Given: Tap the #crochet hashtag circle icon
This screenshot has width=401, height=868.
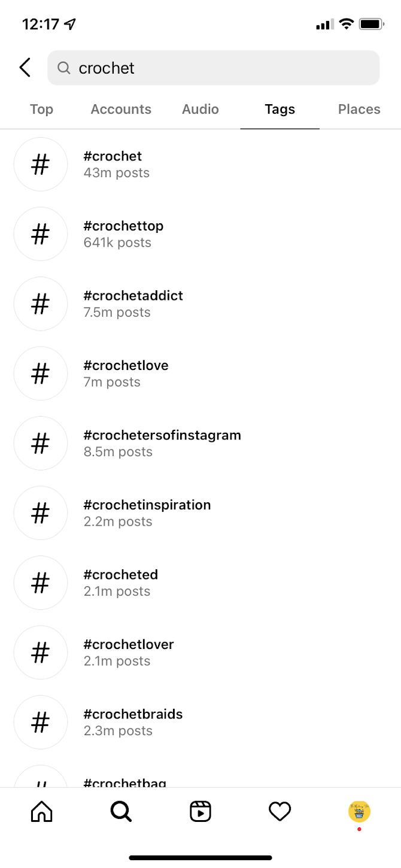Looking at the screenshot, I should tap(40, 164).
